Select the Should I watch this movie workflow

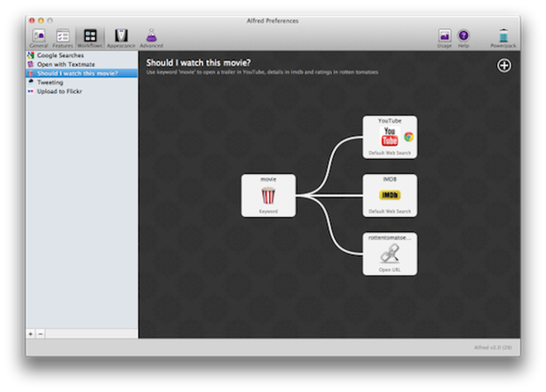[x=78, y=73]
